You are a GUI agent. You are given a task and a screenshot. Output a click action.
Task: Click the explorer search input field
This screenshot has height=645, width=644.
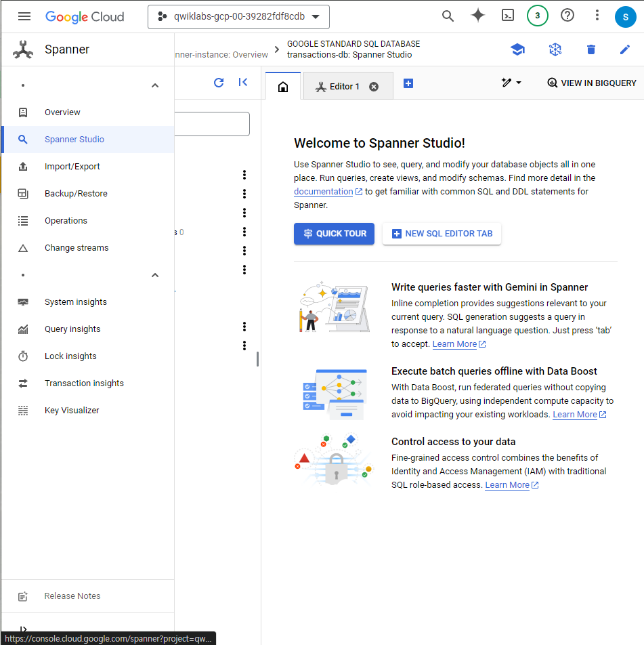[x=211, y=124]
